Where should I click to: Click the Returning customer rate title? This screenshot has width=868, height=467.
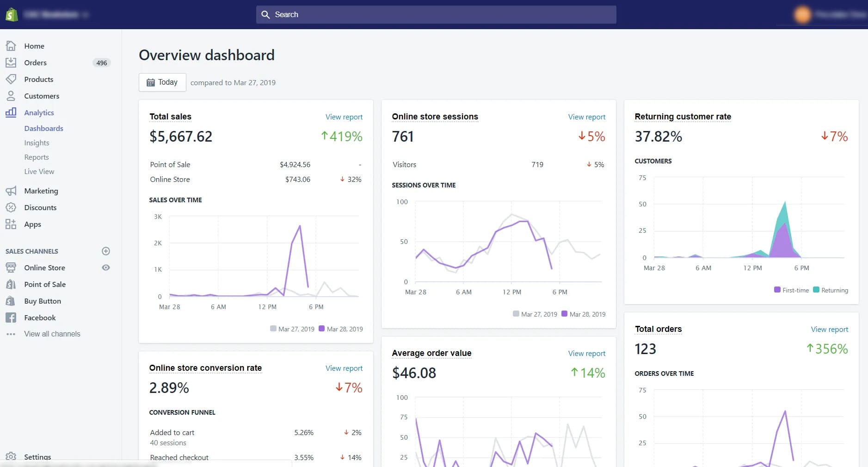click(x=683, y=117)
